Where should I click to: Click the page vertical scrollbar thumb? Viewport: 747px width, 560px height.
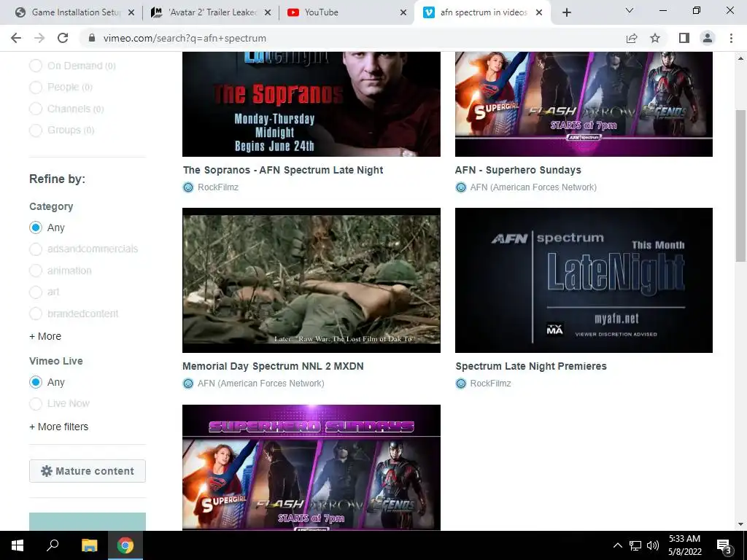click(740, 186)
